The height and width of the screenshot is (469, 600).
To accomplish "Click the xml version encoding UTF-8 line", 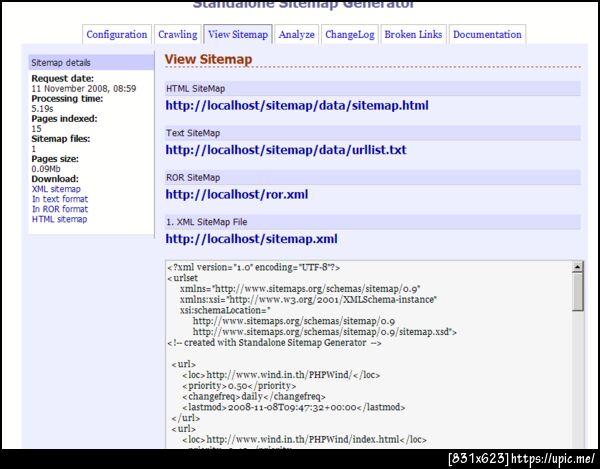I will (254, 267).
